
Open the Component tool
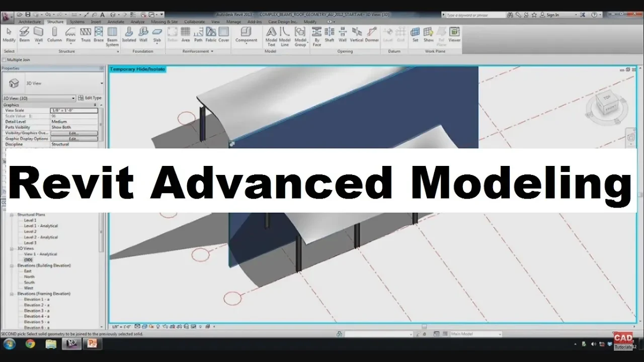[246, 34]
